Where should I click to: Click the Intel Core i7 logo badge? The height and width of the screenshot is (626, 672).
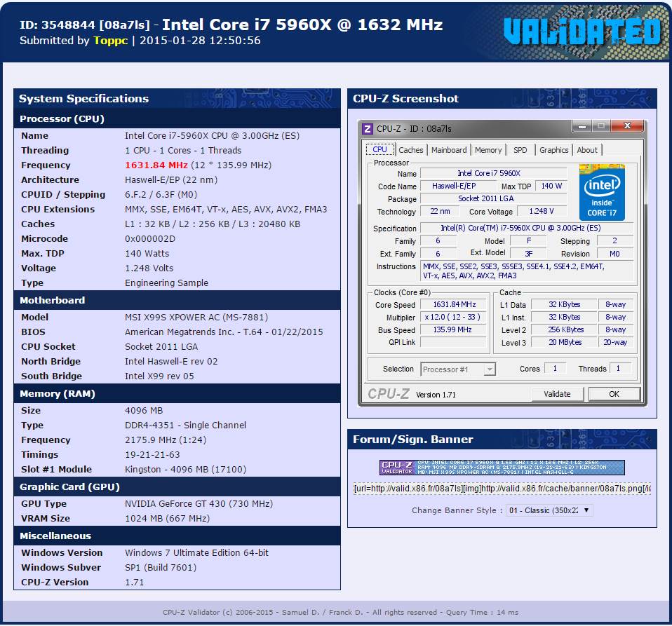602,192
